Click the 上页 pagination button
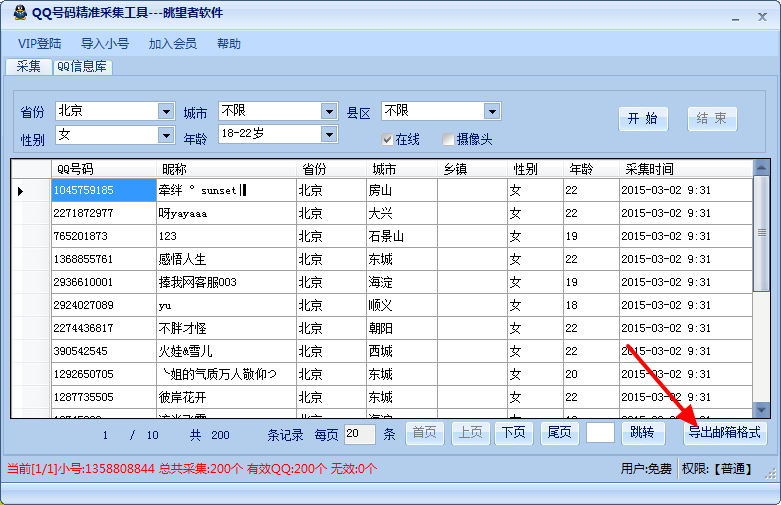The width and height of the screenshot is (781, 505). point(471,433)
